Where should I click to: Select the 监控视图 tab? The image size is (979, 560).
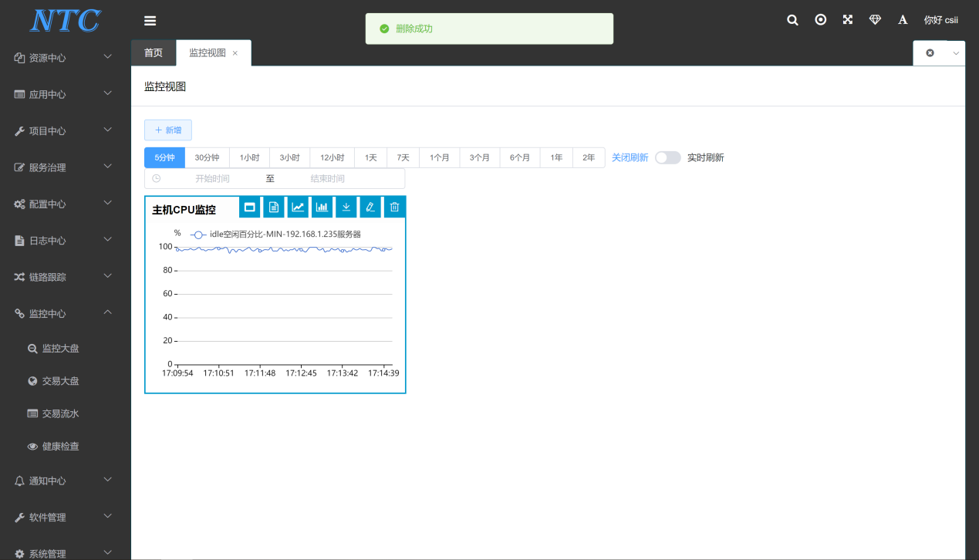208,52
